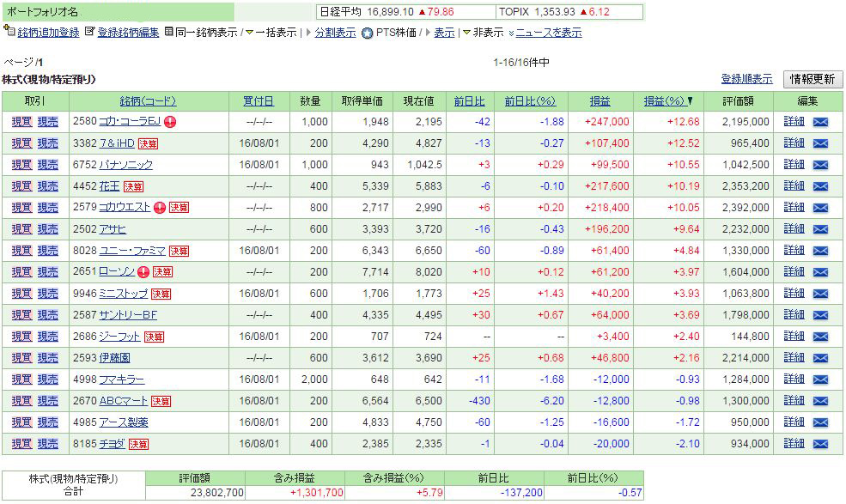This screenshot has height=504, width=846.
Task: Open stock link 伊藤園
Action: [x=114, y=358]
